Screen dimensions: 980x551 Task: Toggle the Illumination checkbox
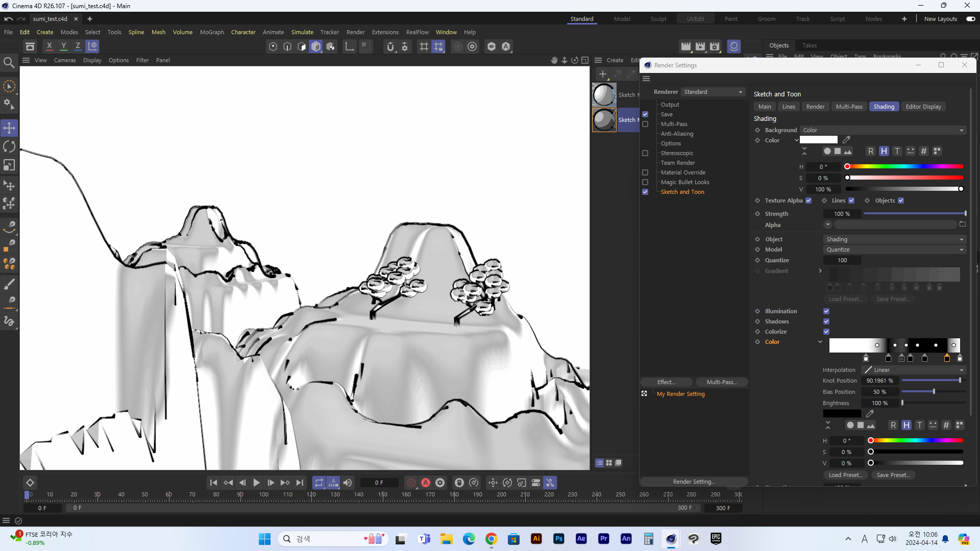click(826, 311)
